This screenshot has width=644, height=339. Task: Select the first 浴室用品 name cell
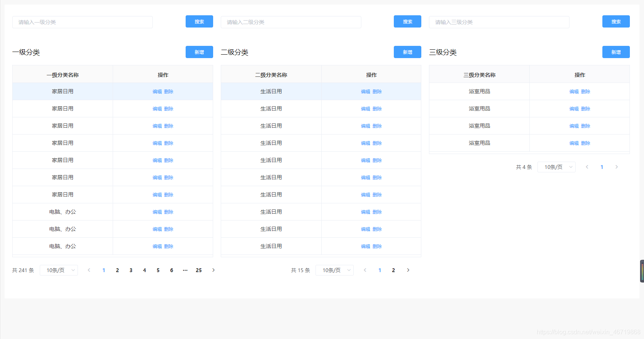pos(479,91)
